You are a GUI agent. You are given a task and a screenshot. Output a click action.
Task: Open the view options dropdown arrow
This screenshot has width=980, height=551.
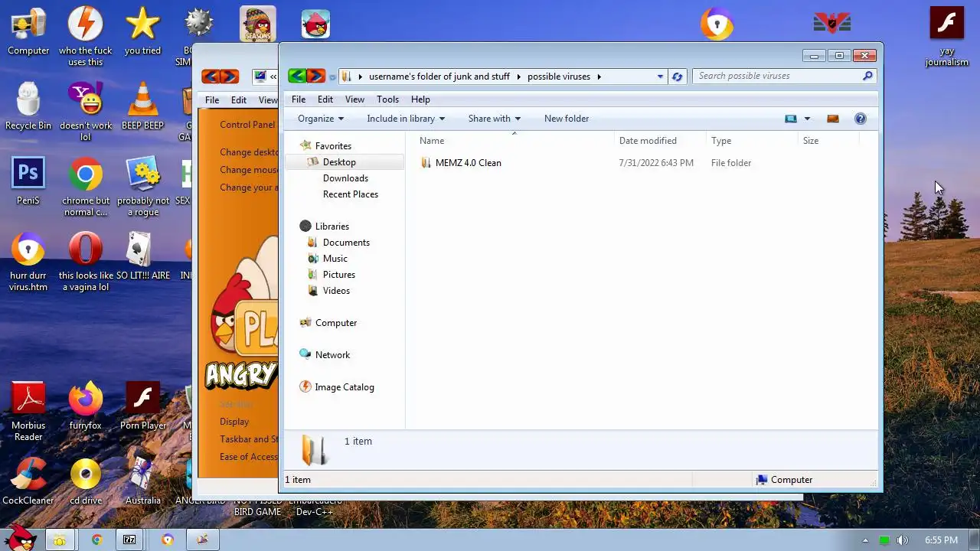pyautogui.click(x=807, y=119)
